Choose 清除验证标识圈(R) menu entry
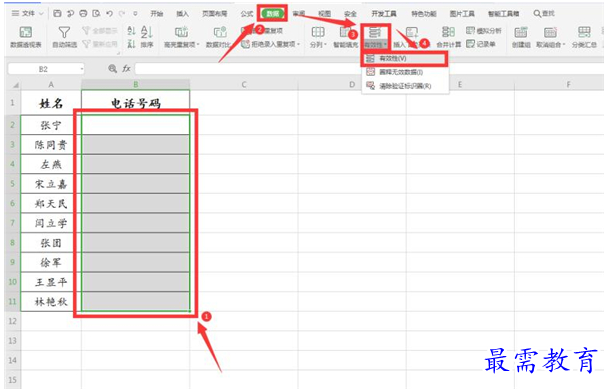 point(404,86)
